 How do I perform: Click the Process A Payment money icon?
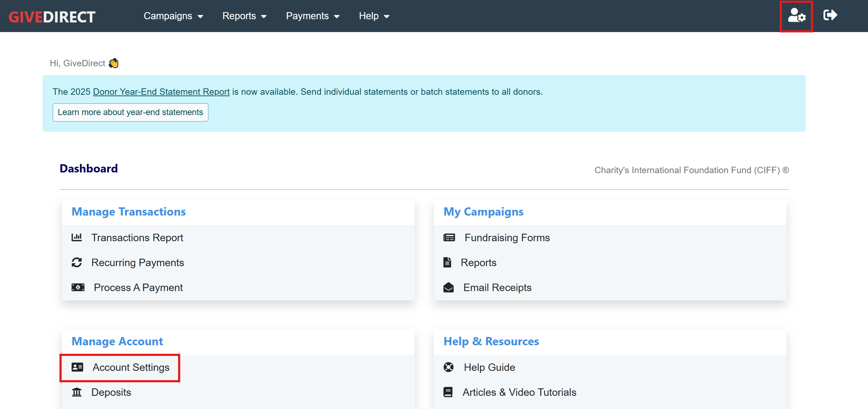pyautogui.click(x=78, y=287)
